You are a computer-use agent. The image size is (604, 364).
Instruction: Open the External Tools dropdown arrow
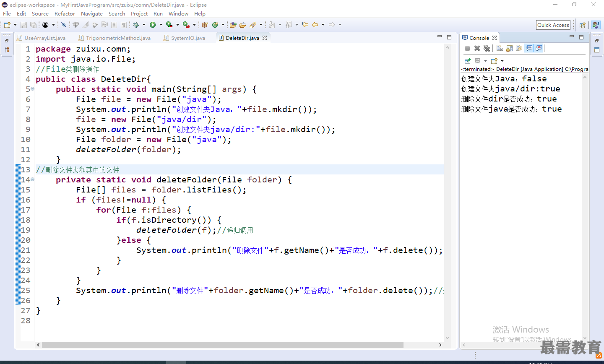[x=194, y=25]
